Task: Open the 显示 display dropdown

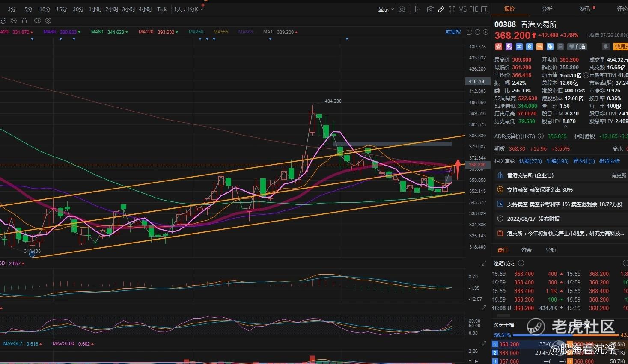Action: [386, 9]
